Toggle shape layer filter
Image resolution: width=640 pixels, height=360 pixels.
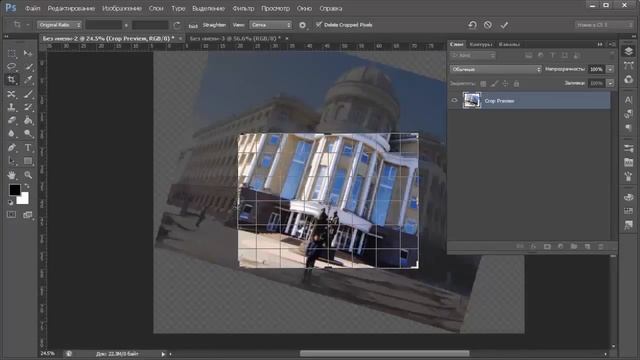coord(564,55)
